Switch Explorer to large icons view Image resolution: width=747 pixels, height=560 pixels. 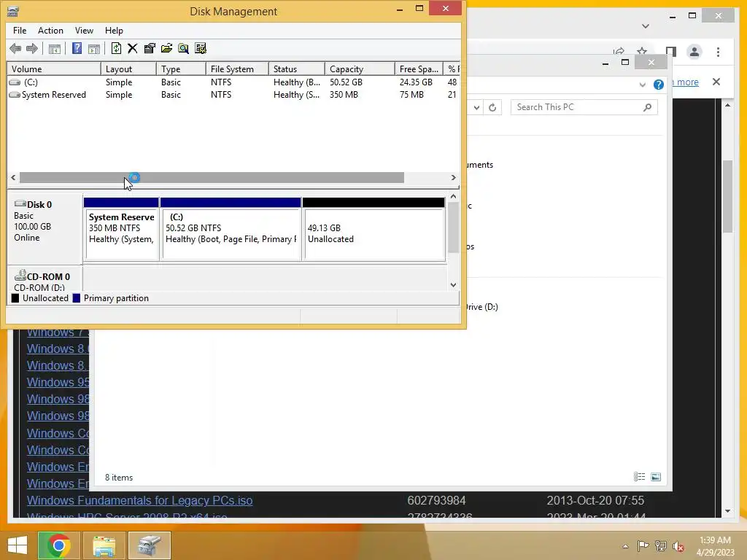point(656,477)
